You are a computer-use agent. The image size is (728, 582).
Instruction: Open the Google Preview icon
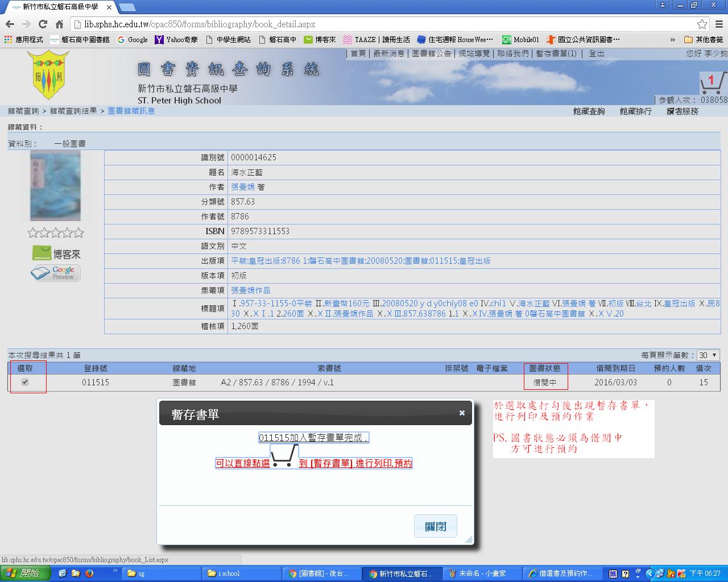tap(56, 273)
